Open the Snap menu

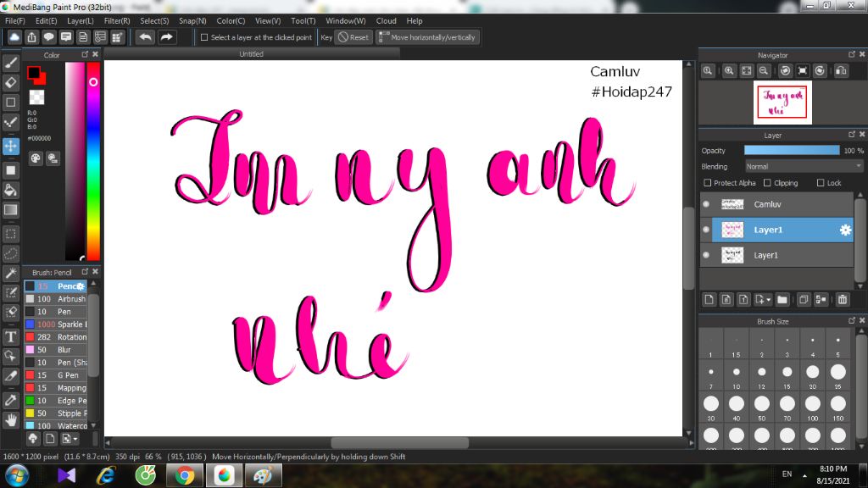point(192,20)
